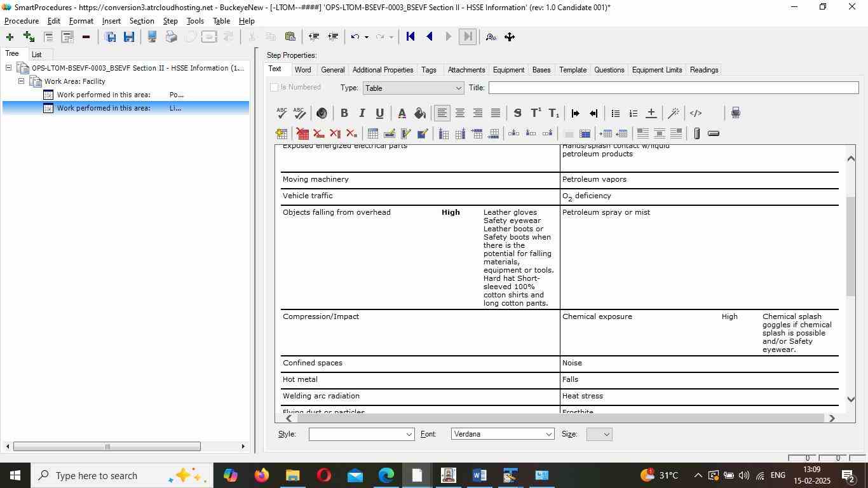Click the printer icon in the editor toolbar
Viewport: 868px width, 488px height.
point(735,113)
